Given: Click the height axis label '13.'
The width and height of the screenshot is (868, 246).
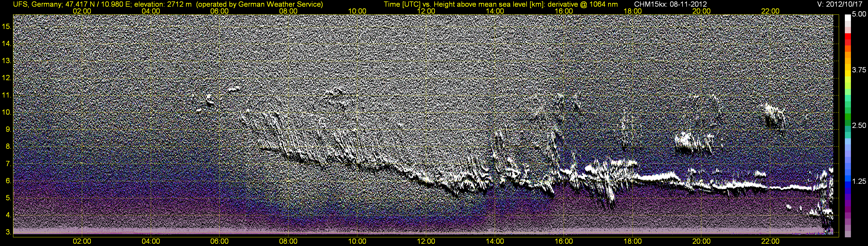Looking at the screenshot, I should [x=7, y=61].
